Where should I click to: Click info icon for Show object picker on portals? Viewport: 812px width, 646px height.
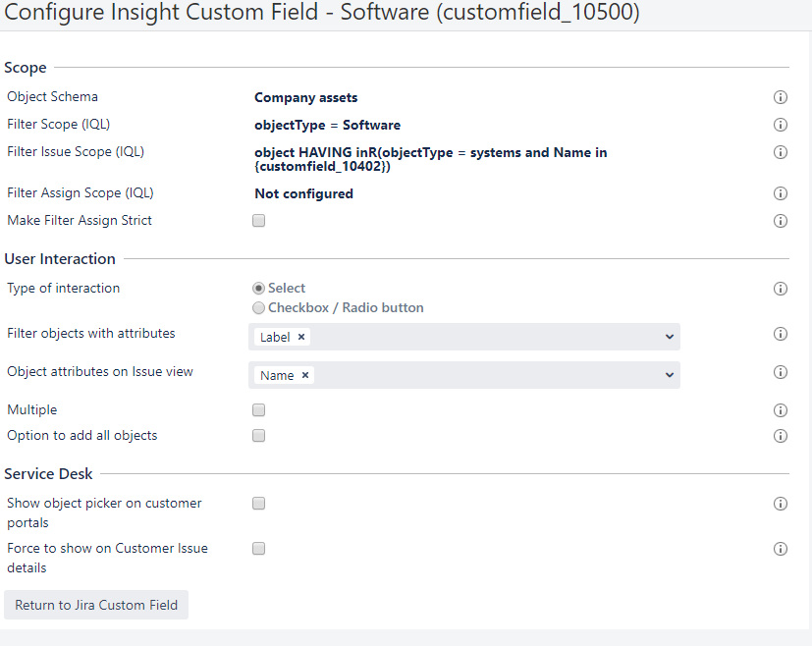coord(780,504)
